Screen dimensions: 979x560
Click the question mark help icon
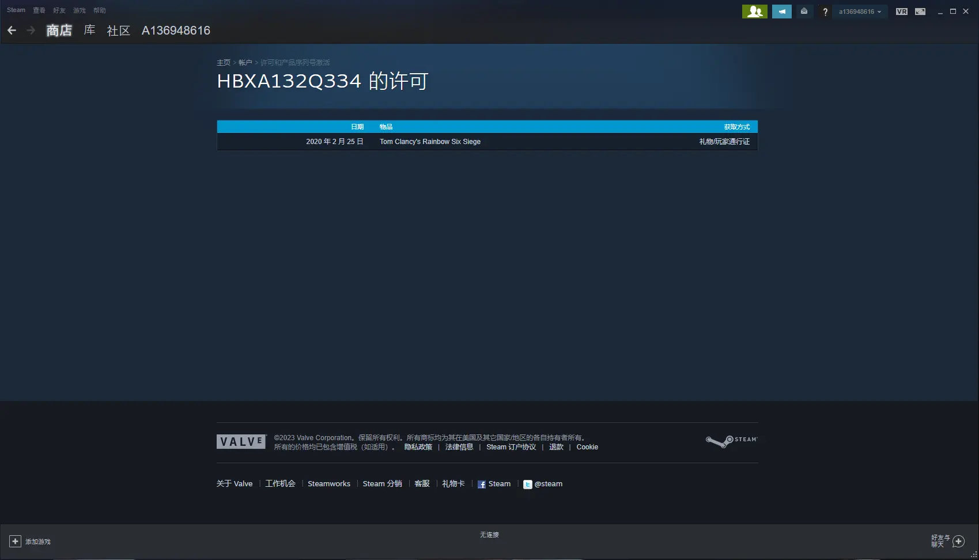point(825,12)
